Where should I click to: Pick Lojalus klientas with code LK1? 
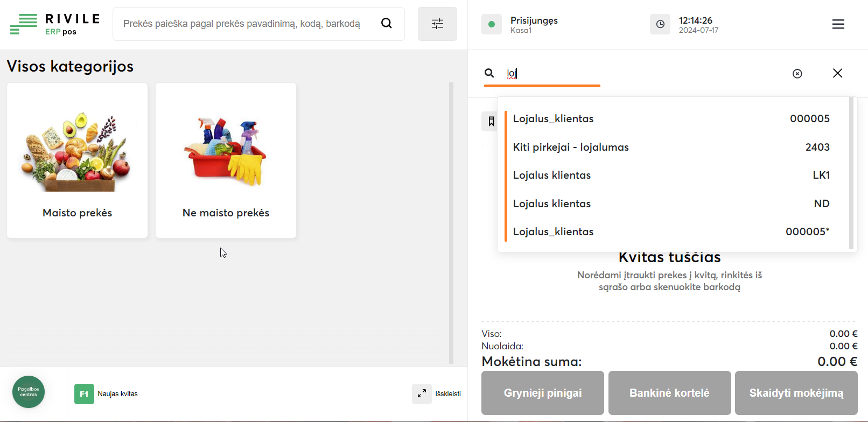click(670, 175)
